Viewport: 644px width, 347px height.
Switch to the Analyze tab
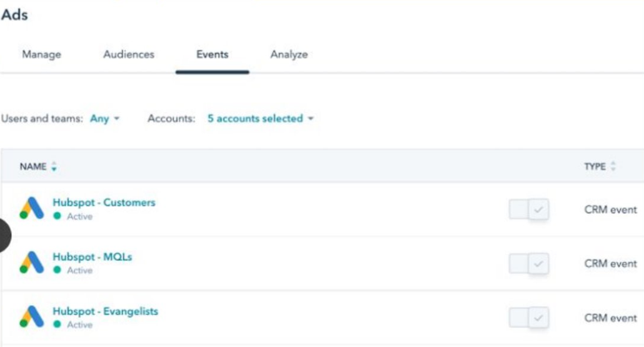(289, 54)
